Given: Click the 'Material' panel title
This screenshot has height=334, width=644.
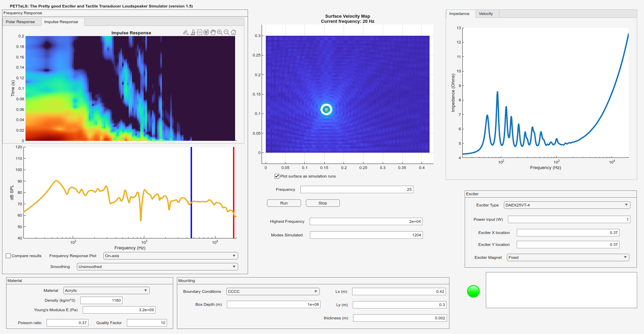Looking at the screenshot, I should point(15,281).
